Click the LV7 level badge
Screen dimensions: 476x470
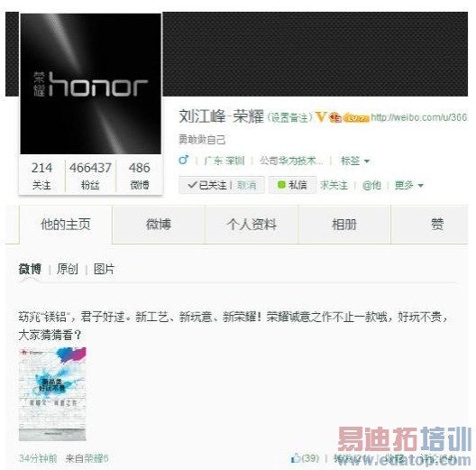coord(356,118)
